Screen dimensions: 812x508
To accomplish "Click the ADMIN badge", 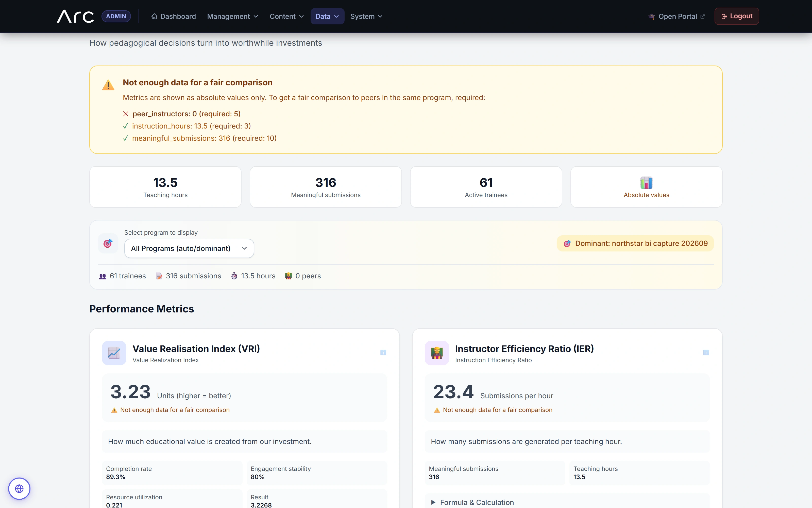I will tap(116, 16).
